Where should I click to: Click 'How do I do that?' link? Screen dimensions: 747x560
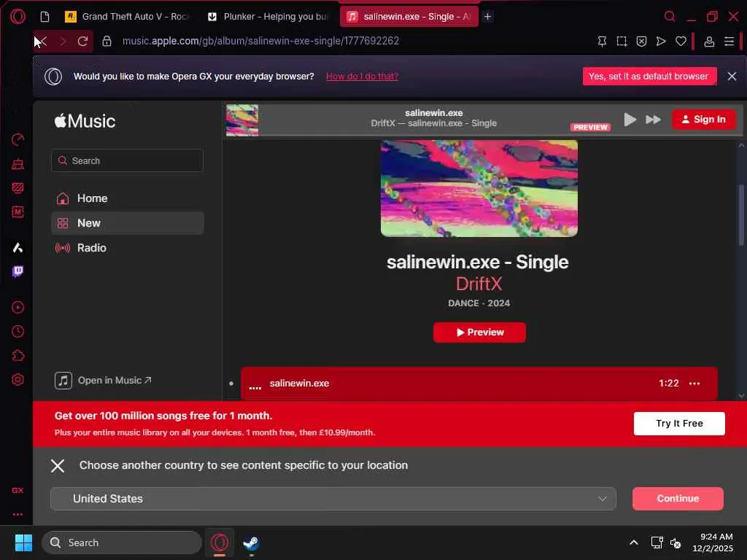[x=362, y=76]
